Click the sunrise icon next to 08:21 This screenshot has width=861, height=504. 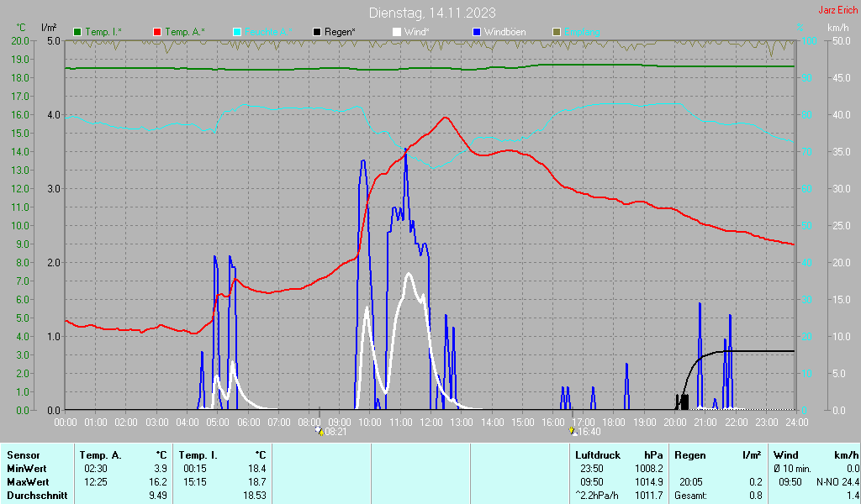click(320, 432)
